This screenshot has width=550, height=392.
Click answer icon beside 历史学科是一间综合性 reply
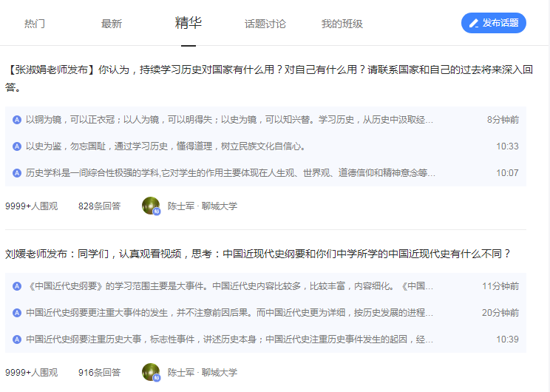point(17,173)
